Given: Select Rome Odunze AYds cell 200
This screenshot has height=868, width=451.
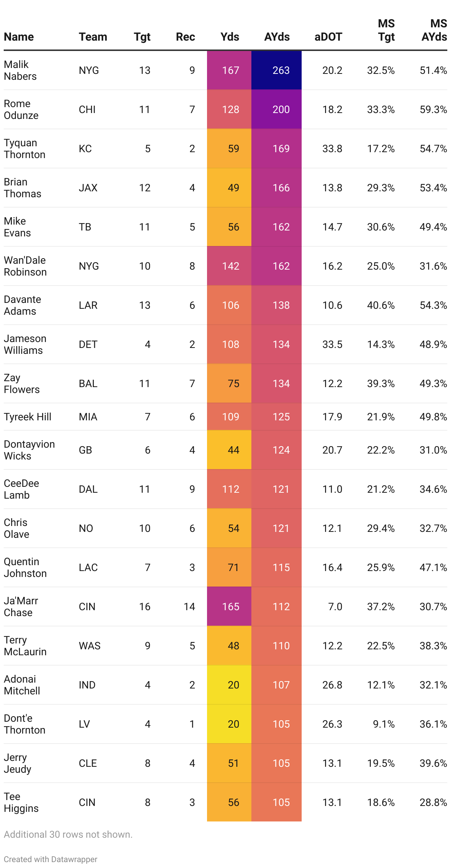Looking at the screenshot, I should coord(277,109).
